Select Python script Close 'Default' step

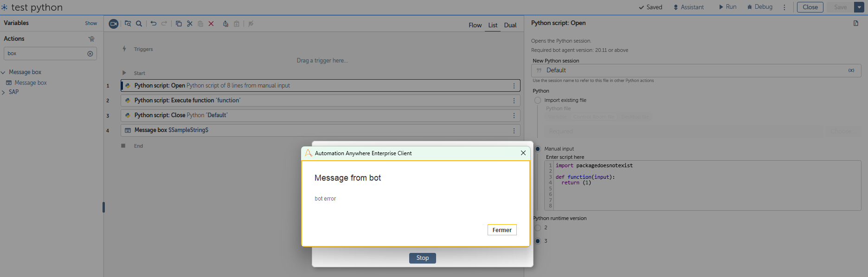coord(321,115)
